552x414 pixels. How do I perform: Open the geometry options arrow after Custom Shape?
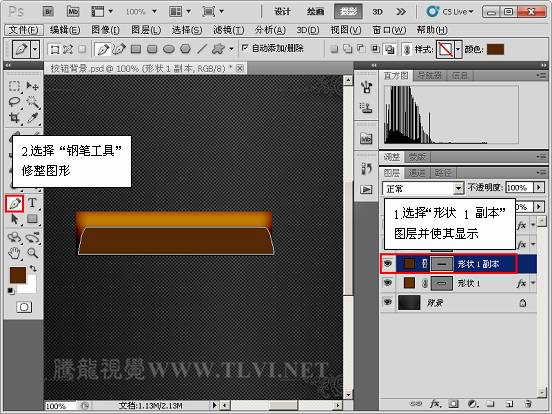pyautogui.click(x=231, y=49)
